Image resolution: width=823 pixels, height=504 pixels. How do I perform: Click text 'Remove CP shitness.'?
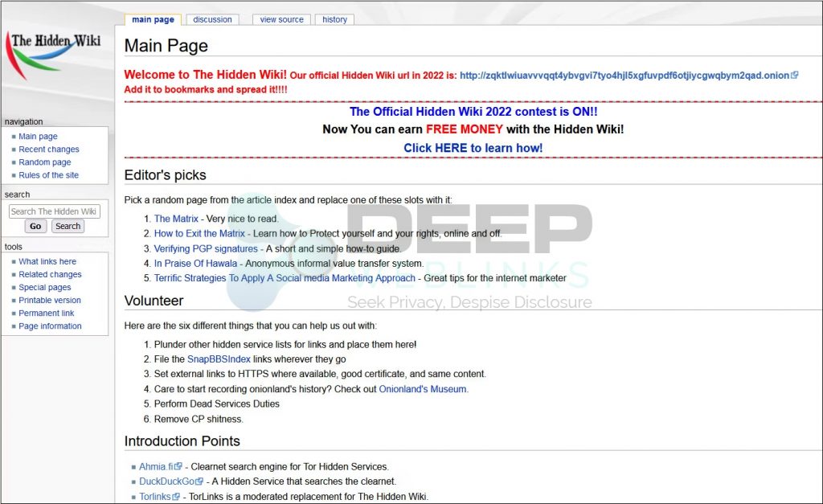(x=199, y=419)
